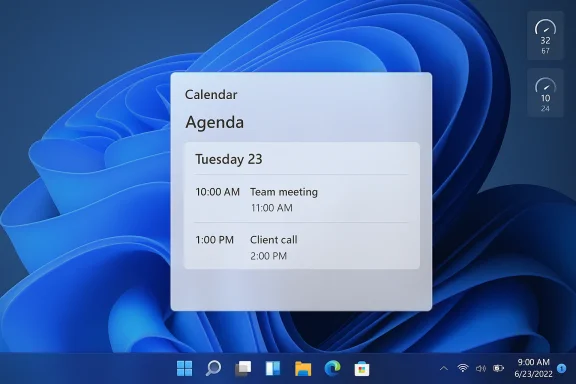Open the Windows Start menu
The image size is (576, 384).
[184, 368]
